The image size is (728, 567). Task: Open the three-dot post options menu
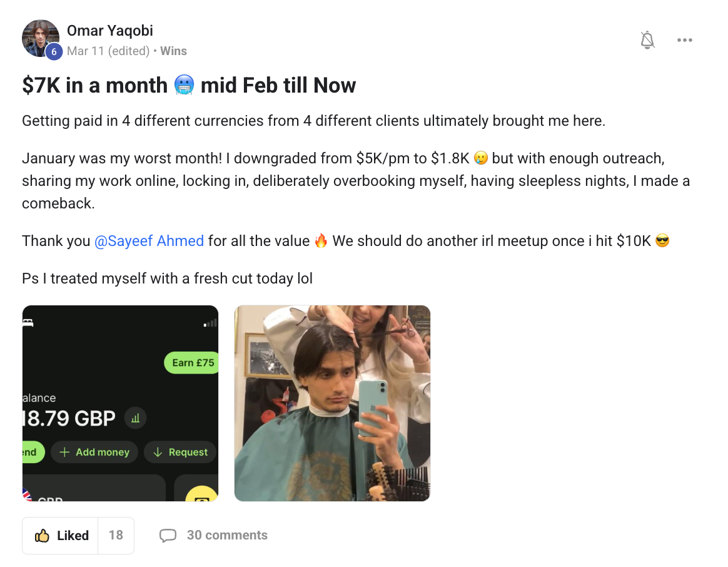click(684, 41)
